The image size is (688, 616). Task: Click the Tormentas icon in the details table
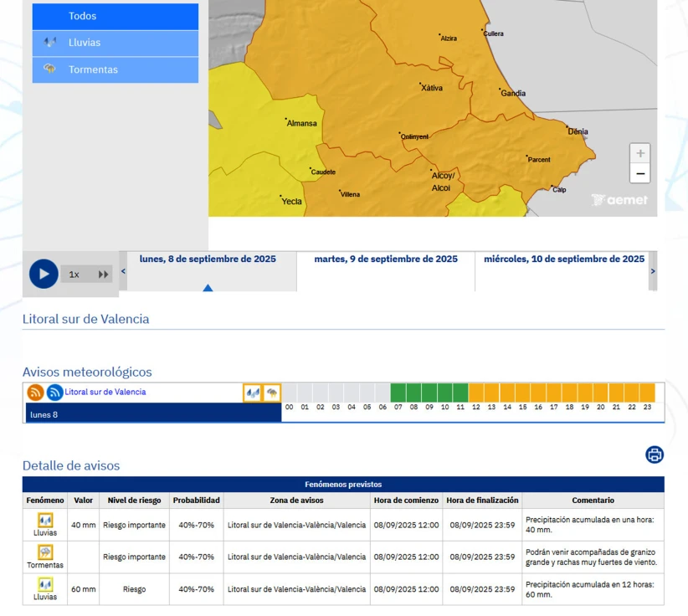(x=45, y=552)
